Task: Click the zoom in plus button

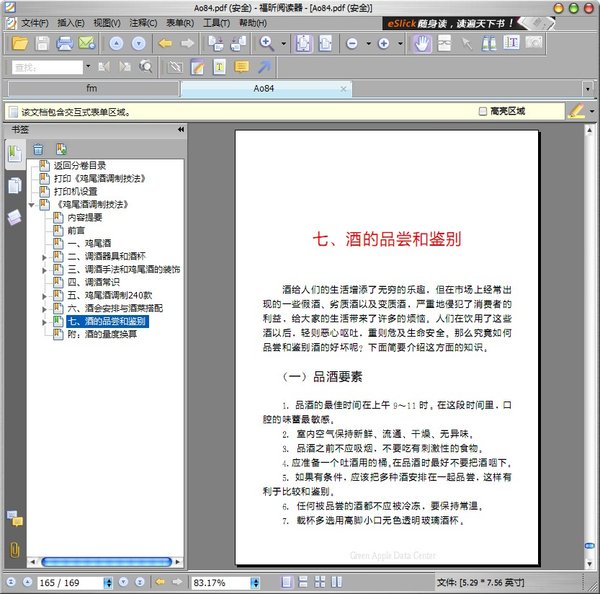Action: pyautogui.click(x=383, y=43)
